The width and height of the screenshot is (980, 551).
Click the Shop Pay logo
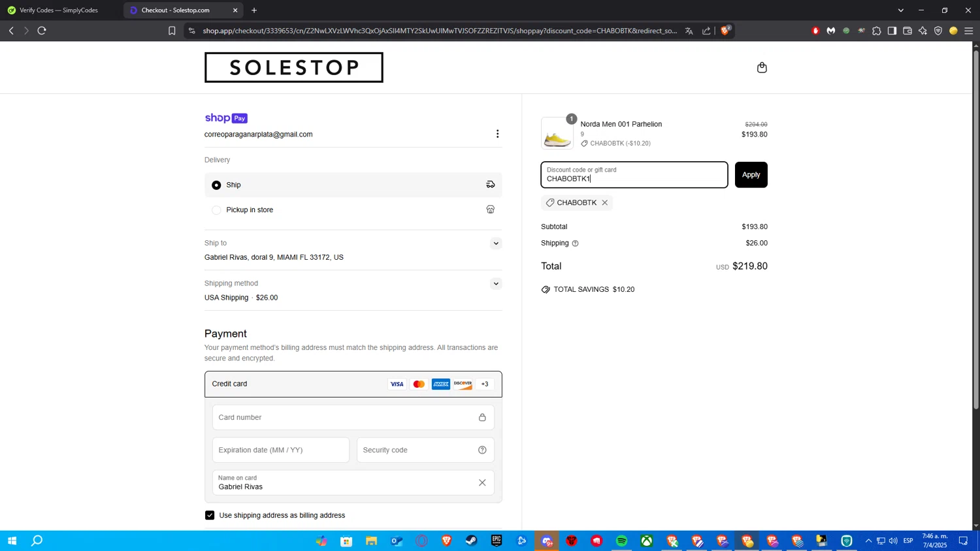tap(226, 118)
